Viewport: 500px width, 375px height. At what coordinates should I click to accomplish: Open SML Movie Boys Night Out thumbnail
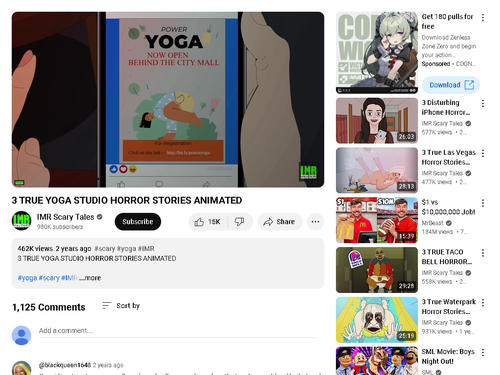click(x=377, y=361)
